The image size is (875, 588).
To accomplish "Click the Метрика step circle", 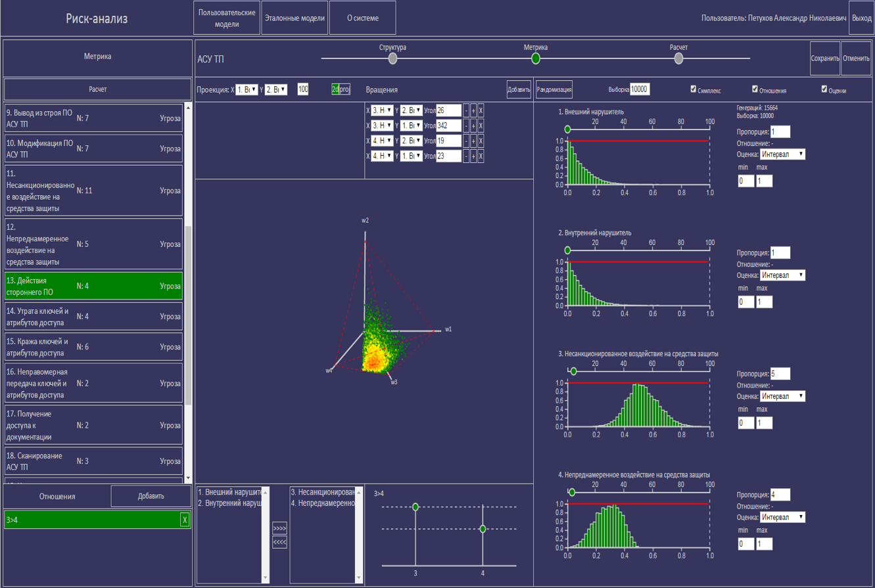I will point(536,58).
